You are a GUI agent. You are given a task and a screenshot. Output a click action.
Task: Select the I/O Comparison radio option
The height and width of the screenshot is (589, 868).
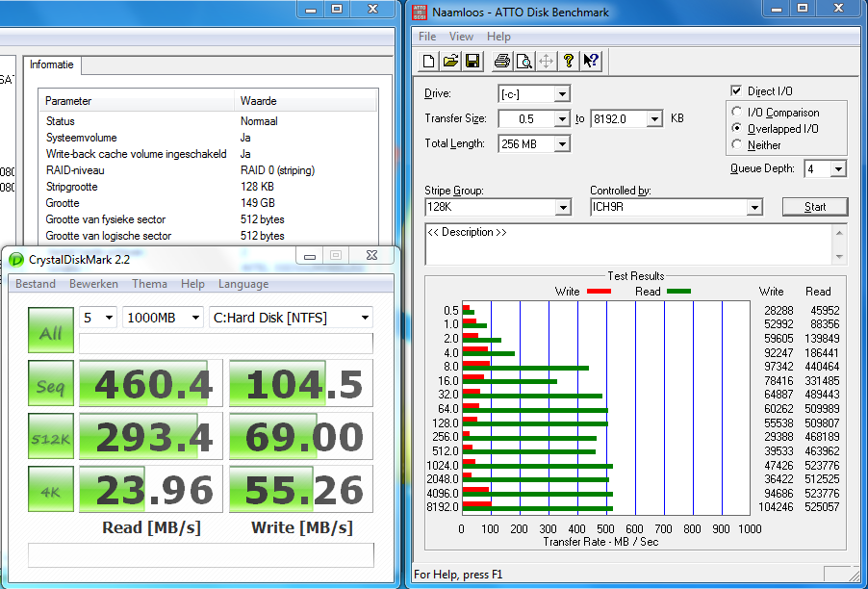point(736,112)
